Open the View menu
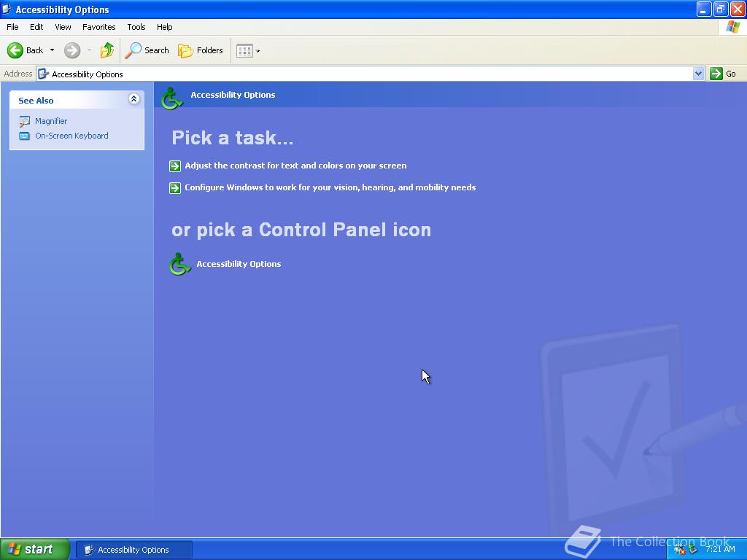 [x=63, y=27]
